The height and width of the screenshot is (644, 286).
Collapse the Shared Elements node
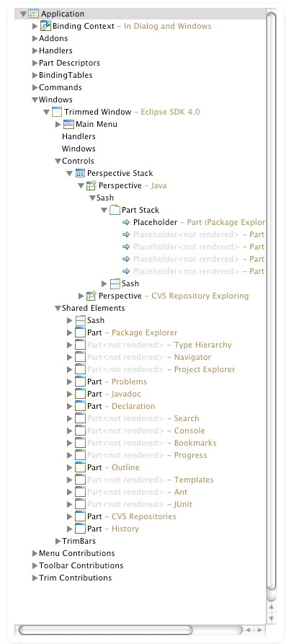(x=58, y=309)
